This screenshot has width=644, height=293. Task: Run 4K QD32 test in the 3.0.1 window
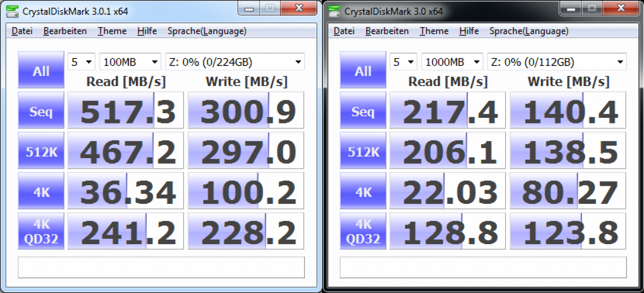click(41, 232)
